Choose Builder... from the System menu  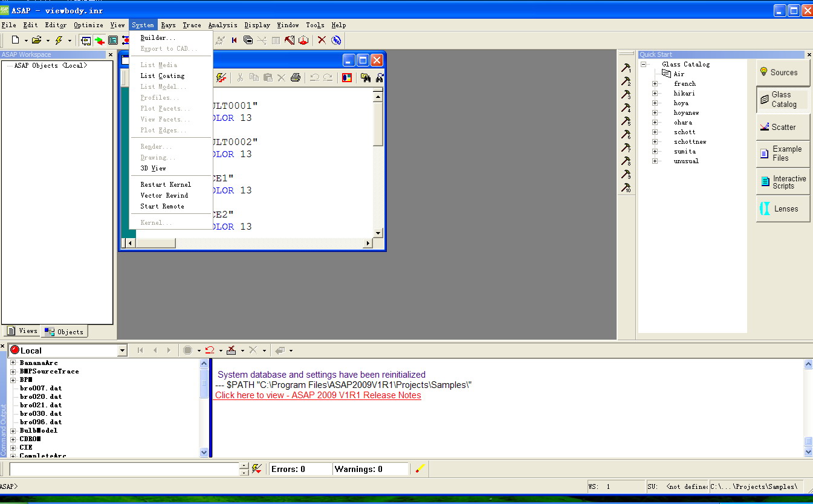[x=171, y=37]
